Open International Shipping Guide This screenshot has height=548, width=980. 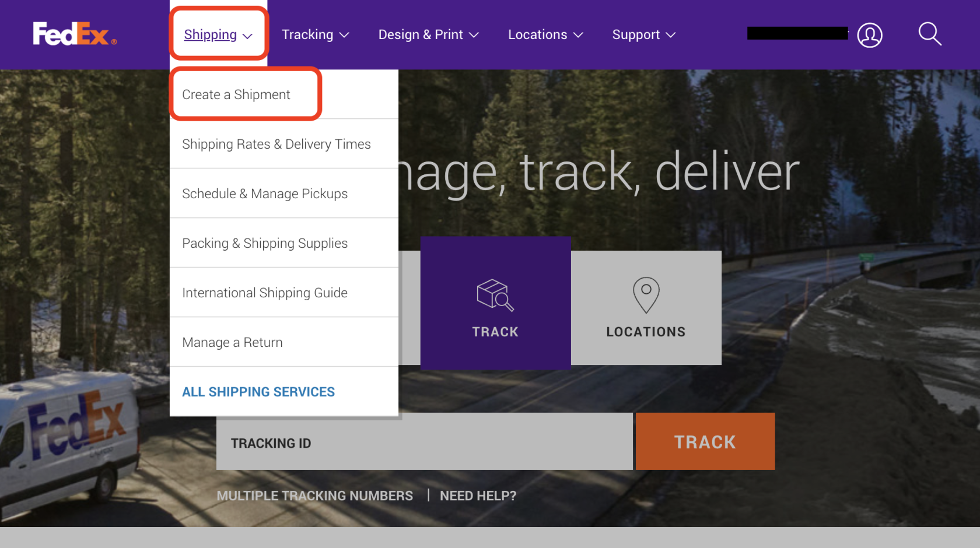point(265,293)
